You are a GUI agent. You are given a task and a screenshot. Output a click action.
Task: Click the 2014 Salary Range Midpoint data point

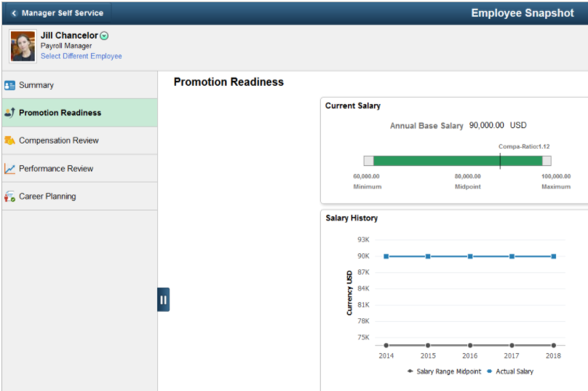coord(386,345)
